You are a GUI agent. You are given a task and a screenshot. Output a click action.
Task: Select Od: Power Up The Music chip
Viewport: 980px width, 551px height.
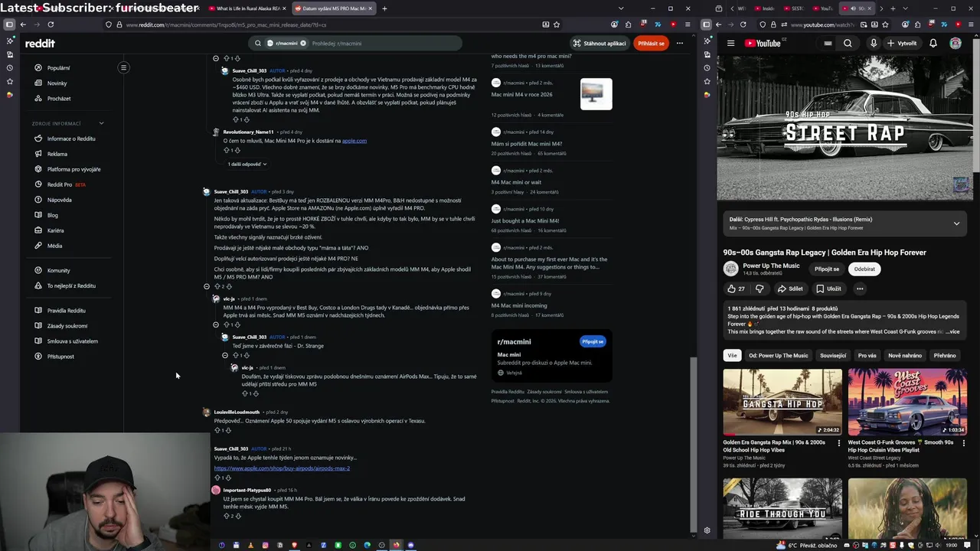click(x=778, y=355)
